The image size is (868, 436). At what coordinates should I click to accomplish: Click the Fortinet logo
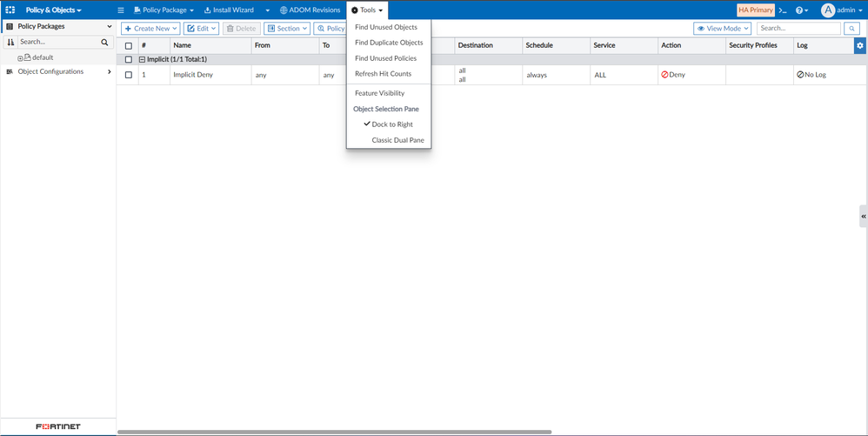[x=58, y=426]
